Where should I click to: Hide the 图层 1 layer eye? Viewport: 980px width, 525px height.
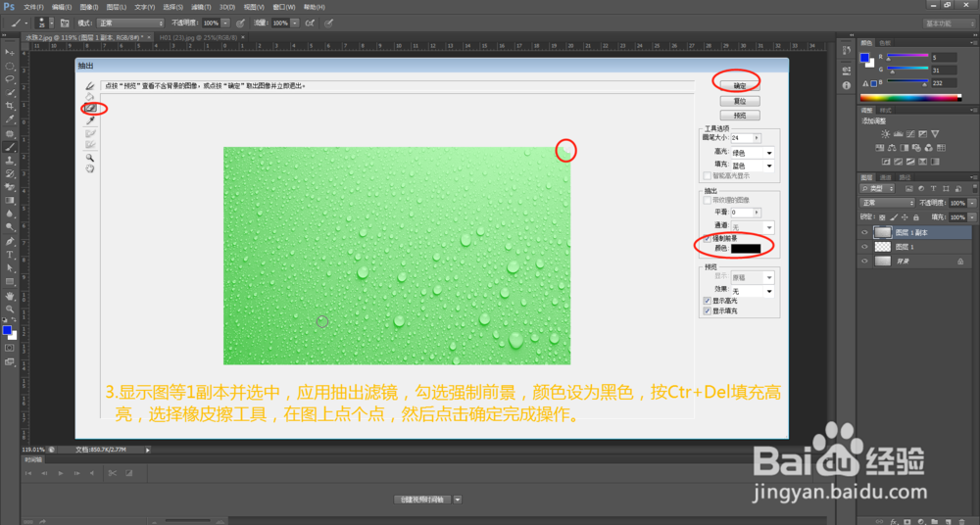(x=865, y=247)
